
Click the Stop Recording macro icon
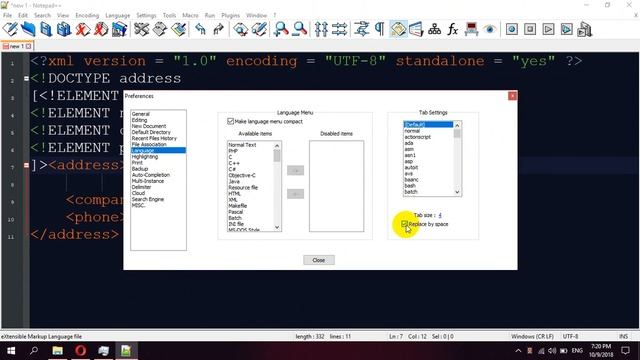coord(530,29)
